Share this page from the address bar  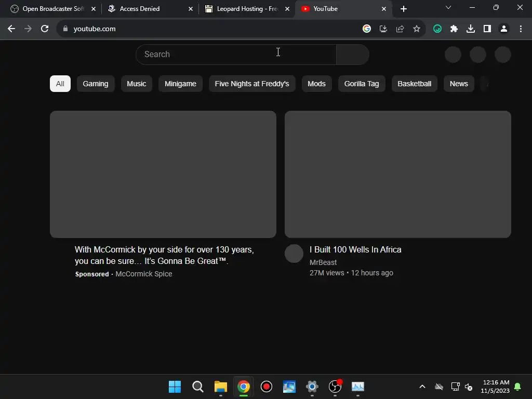click(400, 29)
